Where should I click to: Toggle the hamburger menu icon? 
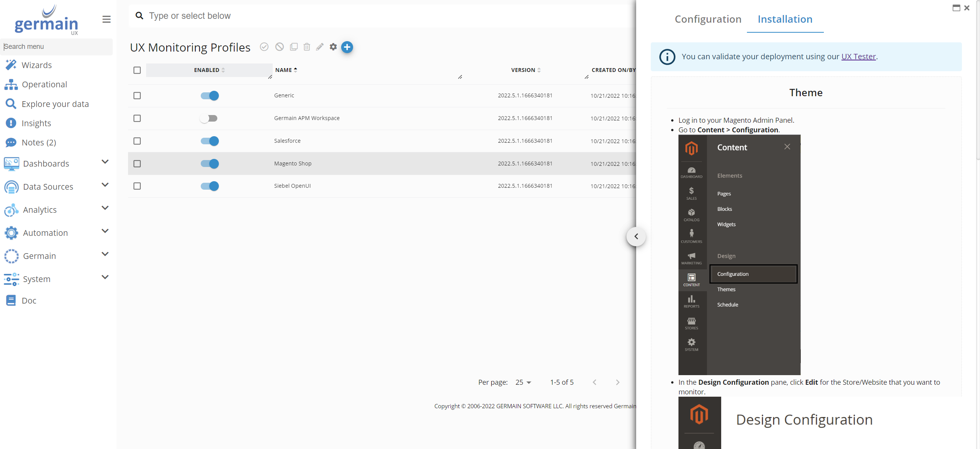tap(107, 19)
